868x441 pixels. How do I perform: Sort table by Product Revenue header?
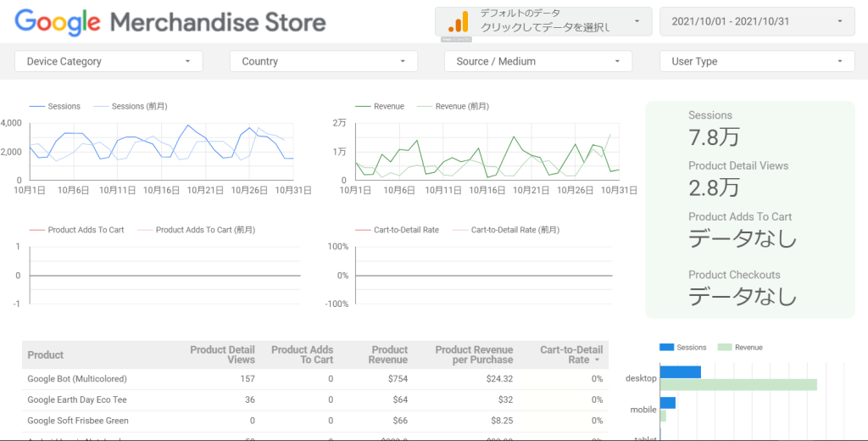click(390, 354)
